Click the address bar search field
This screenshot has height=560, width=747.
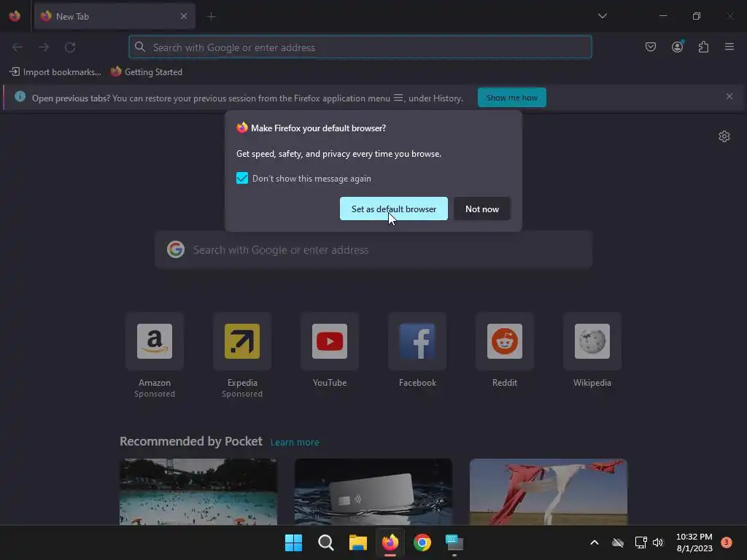(360, 47)
